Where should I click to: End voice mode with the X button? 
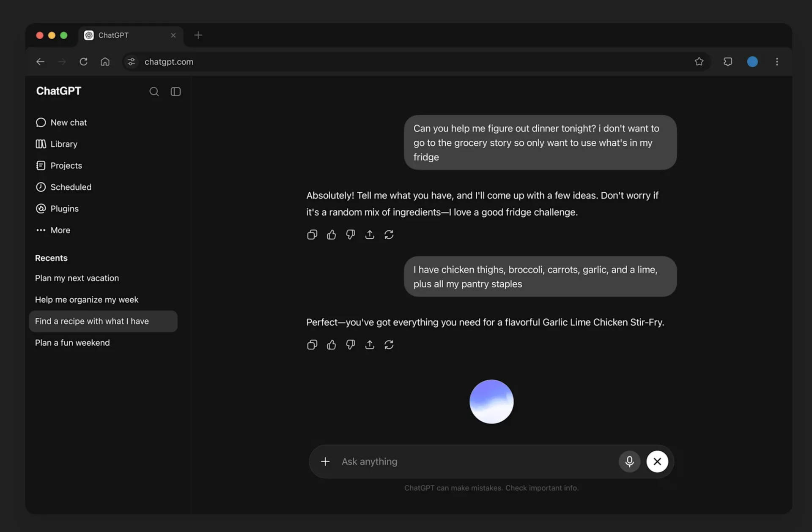(657, 461)
